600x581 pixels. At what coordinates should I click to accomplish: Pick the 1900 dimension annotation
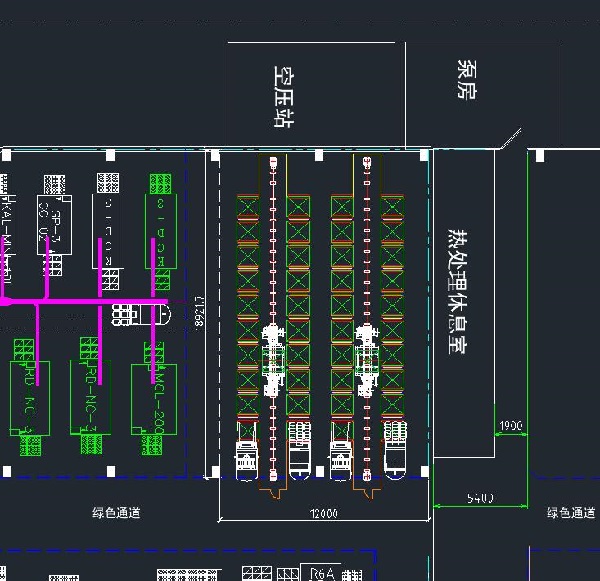click(510, 426)
